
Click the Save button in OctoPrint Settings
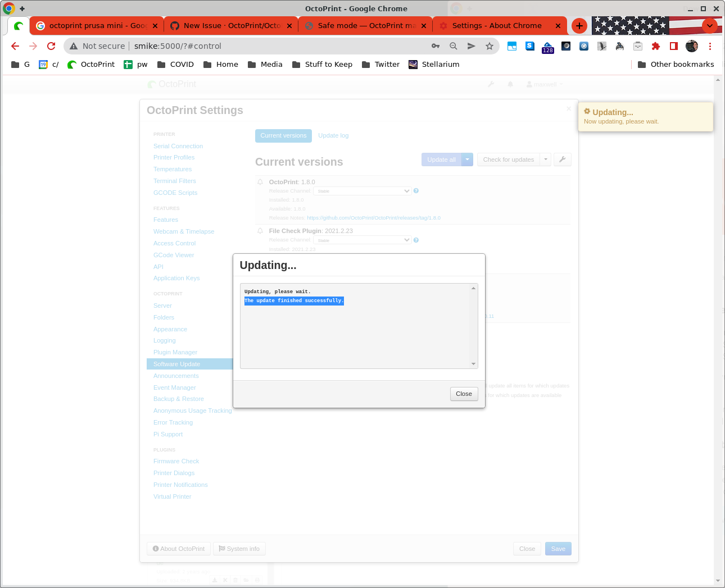coord(558,549)
